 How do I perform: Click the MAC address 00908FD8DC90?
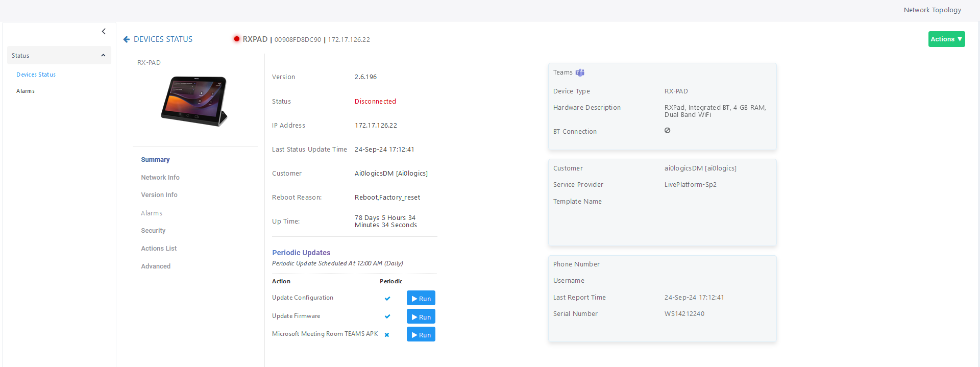(298, 40)
